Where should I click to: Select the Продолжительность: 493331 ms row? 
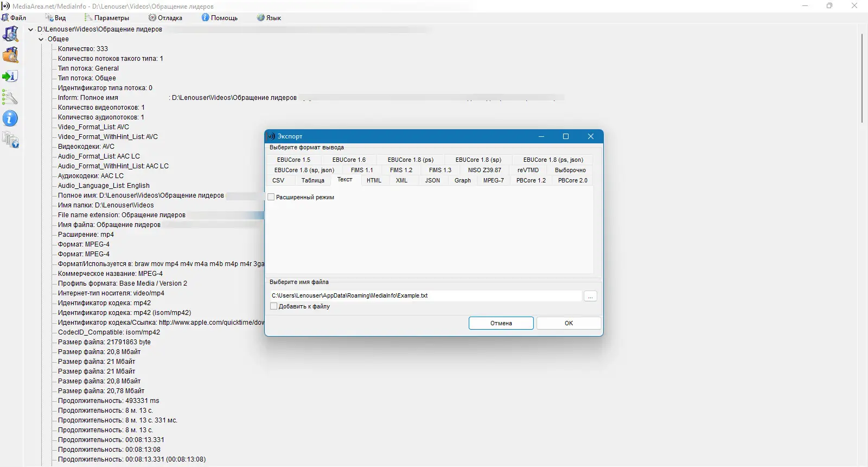[108, 401]
